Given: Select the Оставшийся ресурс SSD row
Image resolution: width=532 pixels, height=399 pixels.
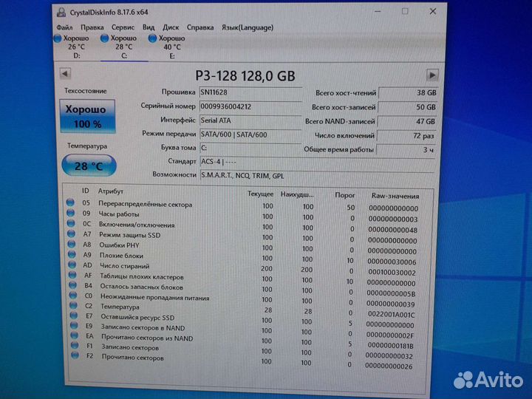Looking at the screenshot, I should click(x=242, y=319).
